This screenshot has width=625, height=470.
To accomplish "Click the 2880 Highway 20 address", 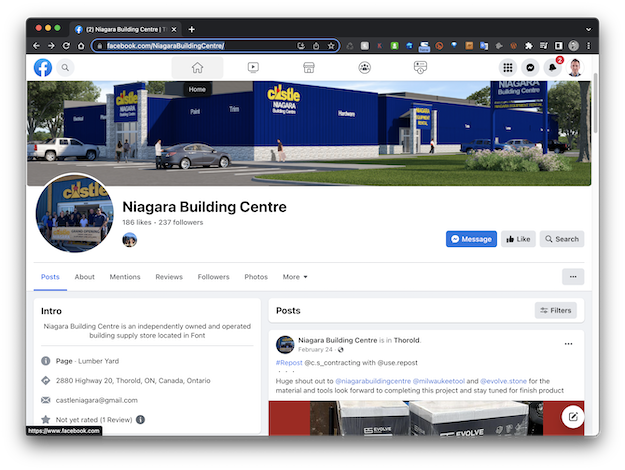I will [x=133, y=380].
